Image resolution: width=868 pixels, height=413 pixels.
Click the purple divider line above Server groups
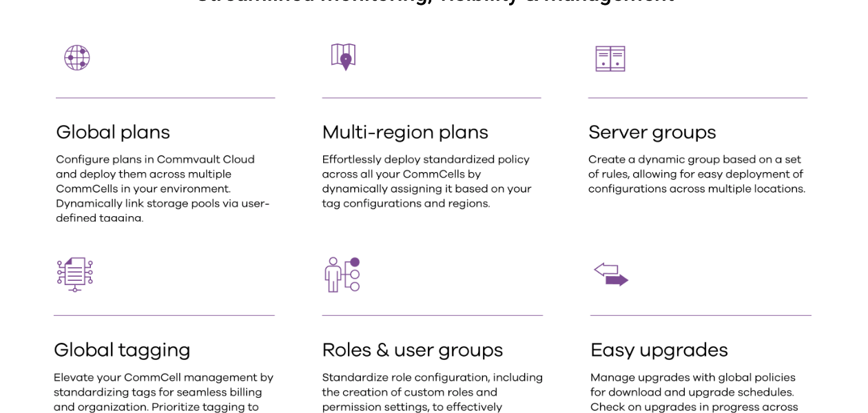tap(697, 98)
